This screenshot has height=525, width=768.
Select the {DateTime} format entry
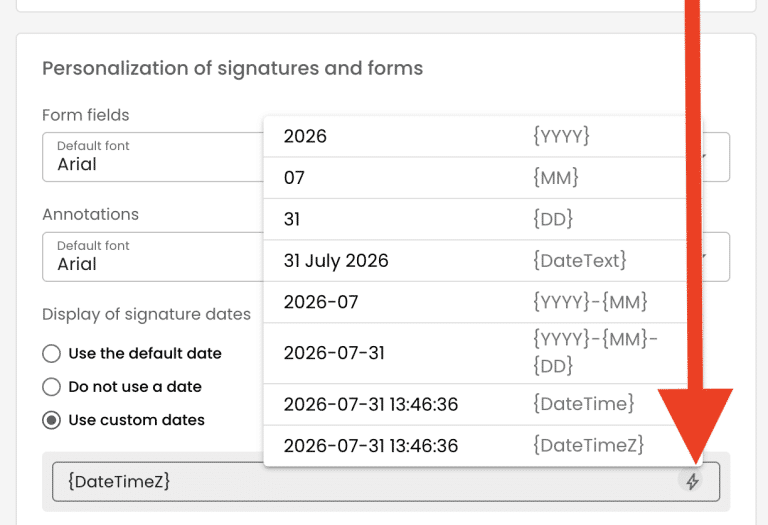(474, 404)
